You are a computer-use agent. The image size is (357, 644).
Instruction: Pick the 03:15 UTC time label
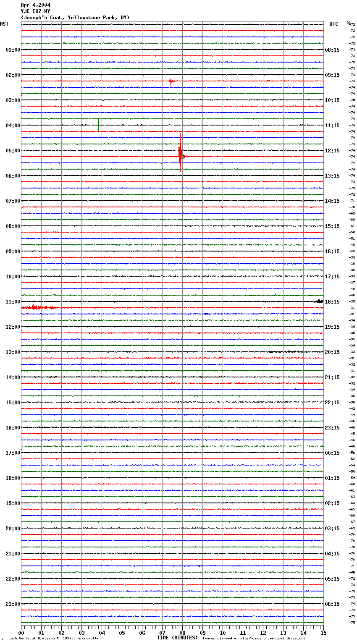(332, 529)
